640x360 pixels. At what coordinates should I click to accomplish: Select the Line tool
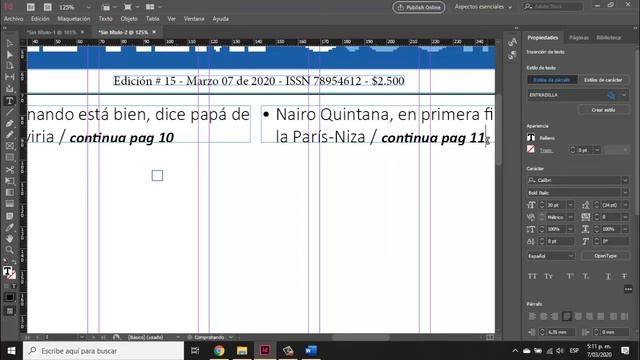click(x=10, y=112)
